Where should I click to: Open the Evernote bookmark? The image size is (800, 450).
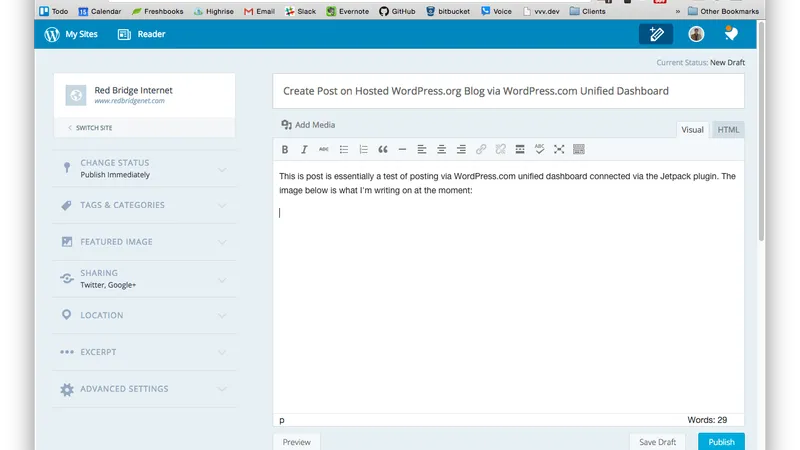click(347, 11)
